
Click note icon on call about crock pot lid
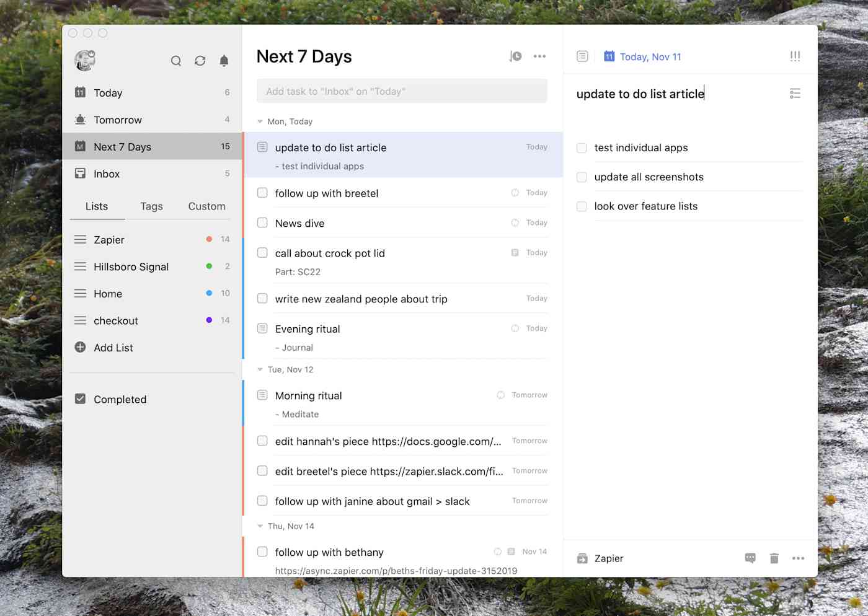(x=515, y=252)
